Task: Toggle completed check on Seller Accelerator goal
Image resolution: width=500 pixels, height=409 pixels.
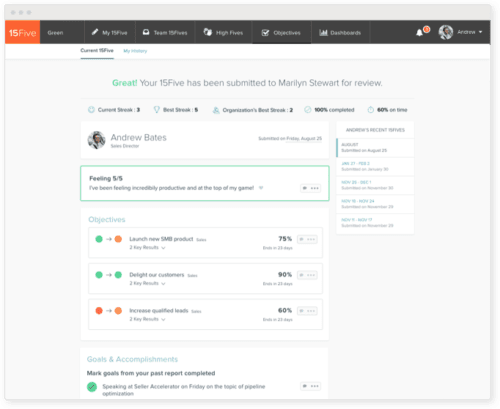Action: coord(92,387)
